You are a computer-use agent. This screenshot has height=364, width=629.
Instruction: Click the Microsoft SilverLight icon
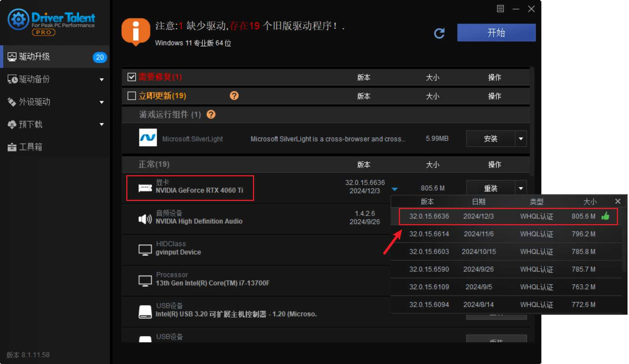[x=148, y=138]
